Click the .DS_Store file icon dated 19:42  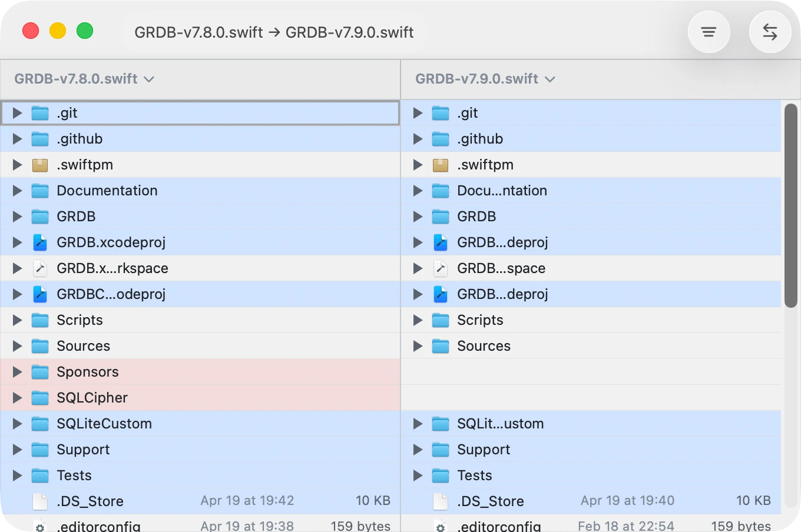click(40, 501)
